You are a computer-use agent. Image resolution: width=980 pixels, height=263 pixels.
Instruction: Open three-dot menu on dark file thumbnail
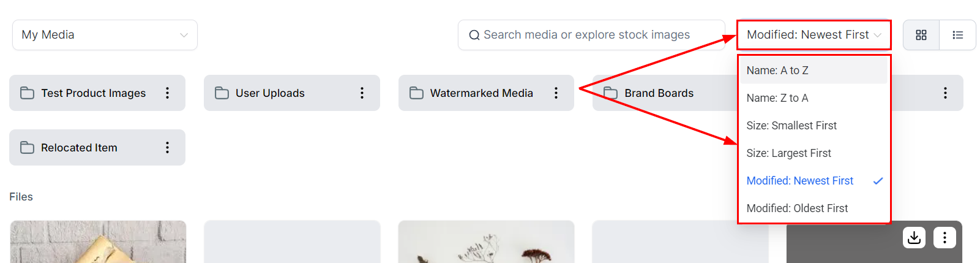coord(944,238)
